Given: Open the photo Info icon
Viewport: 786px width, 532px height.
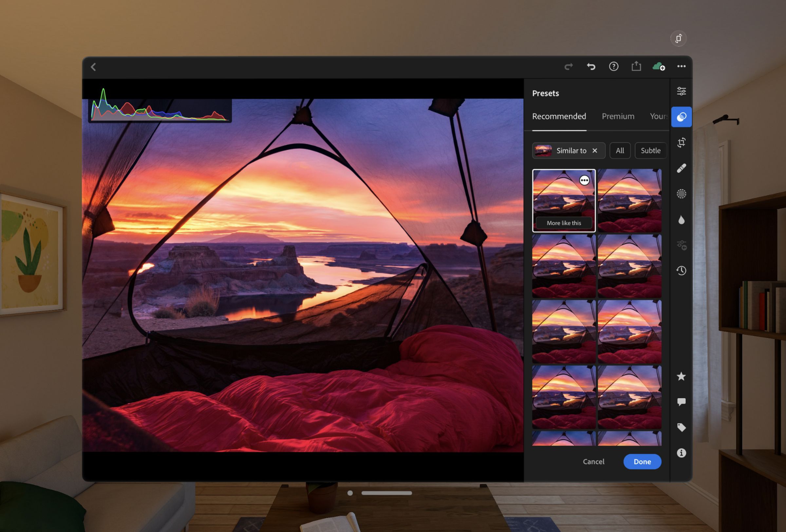Looking at the screenshot, I should click(x=681, y=453).
